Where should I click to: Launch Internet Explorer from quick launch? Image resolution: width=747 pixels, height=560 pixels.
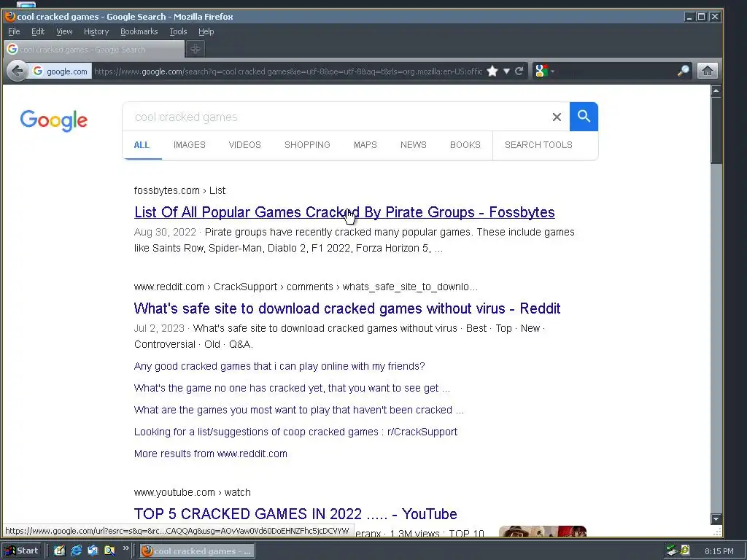pos(76,551)
